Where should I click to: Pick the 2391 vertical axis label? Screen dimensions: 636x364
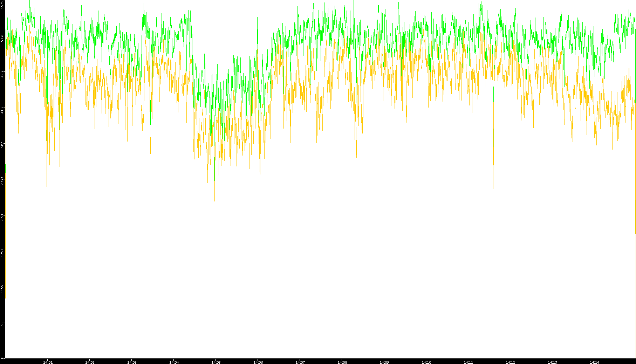pyautogui.click(x=2, y=217)
